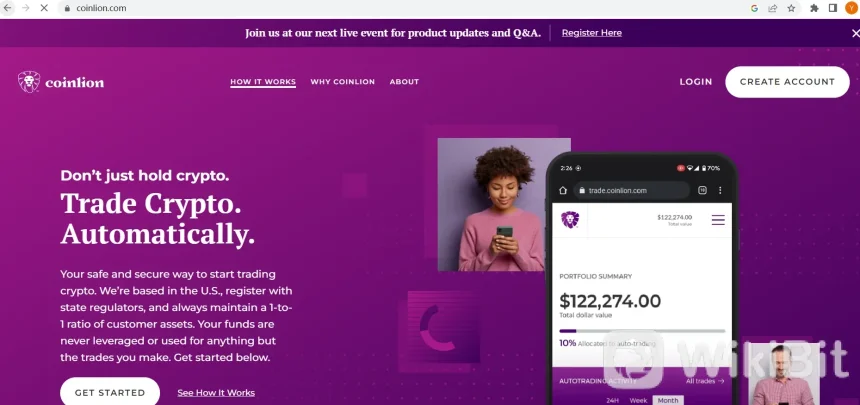
Task: Click the Get Started button
Action: pos(110,392)
